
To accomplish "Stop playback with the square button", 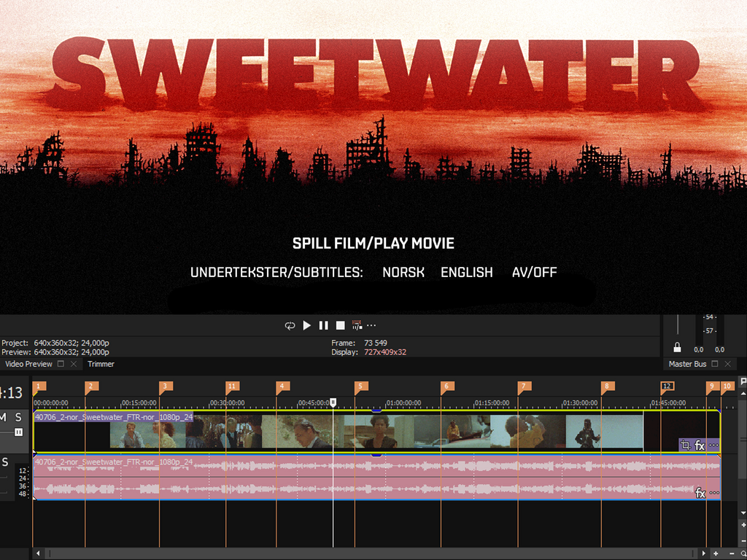I will (340, 325).
